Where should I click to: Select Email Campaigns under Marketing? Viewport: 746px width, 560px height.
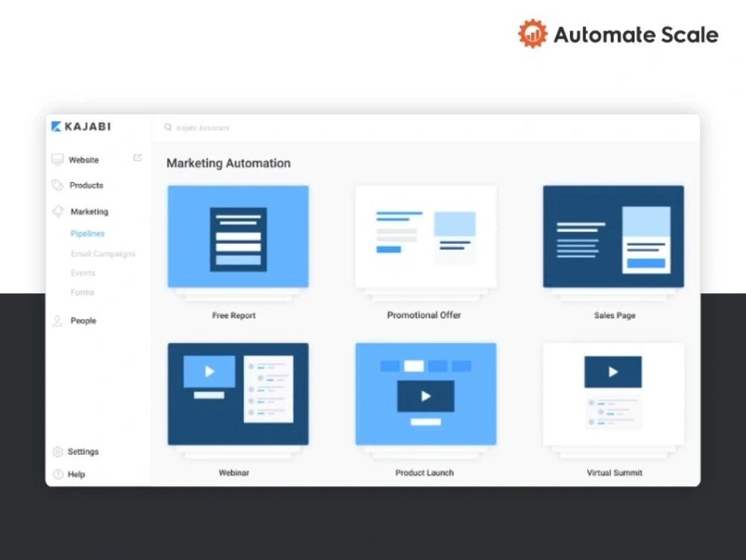coord(103,254)
